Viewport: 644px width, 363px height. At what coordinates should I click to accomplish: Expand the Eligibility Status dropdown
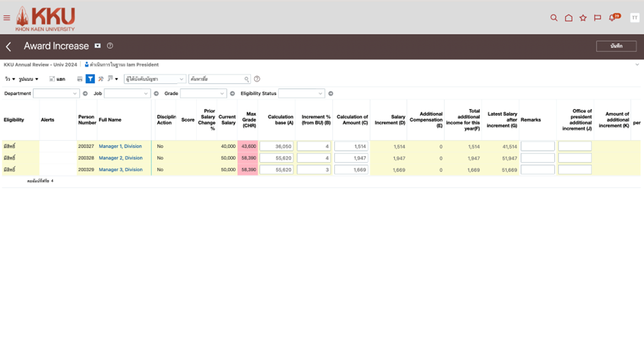302,94
